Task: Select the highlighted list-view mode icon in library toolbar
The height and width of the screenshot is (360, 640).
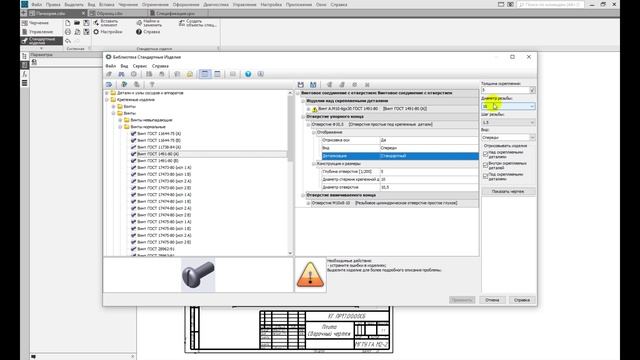Action: pyautogui.click(x=204, y=74)
